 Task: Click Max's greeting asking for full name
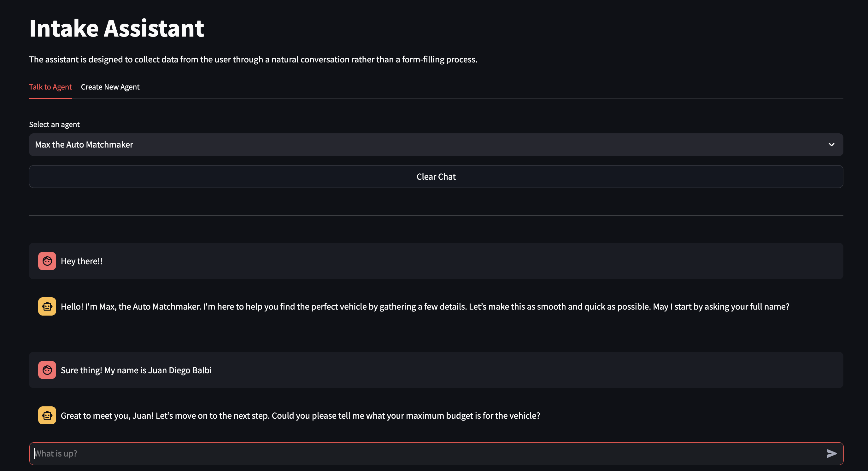click(x=425, y=306)
